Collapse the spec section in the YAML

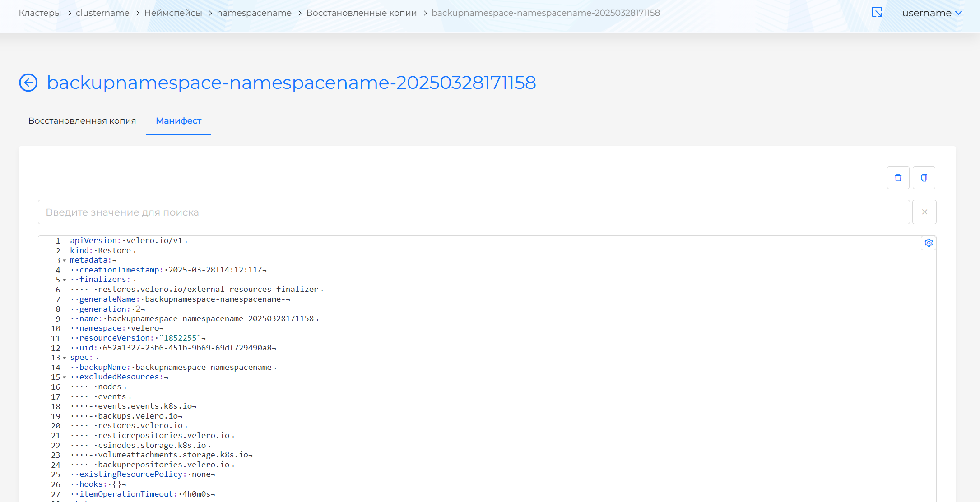(64, 357)
